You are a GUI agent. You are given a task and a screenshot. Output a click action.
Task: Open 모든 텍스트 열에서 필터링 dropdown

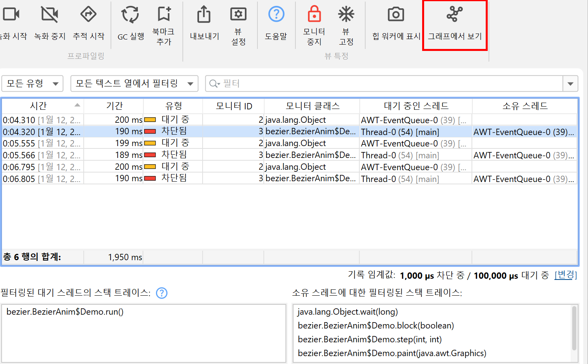[134, 84]
